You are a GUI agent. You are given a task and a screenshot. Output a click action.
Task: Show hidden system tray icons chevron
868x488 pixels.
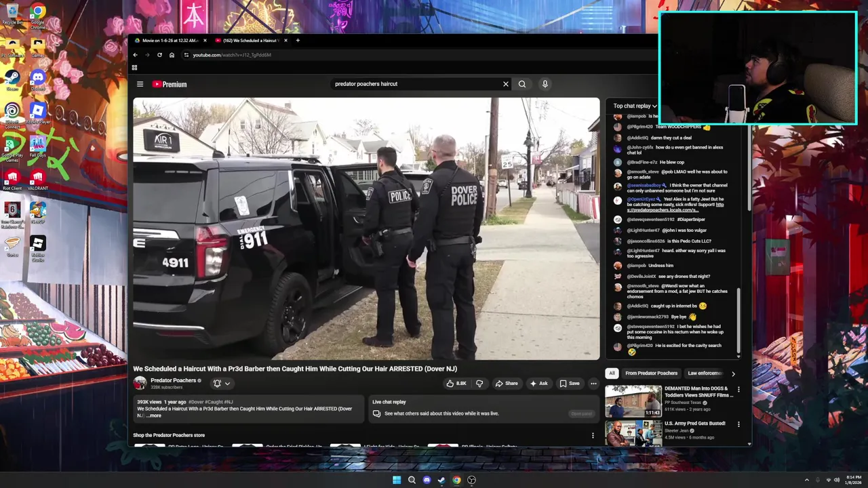[806, 480]
